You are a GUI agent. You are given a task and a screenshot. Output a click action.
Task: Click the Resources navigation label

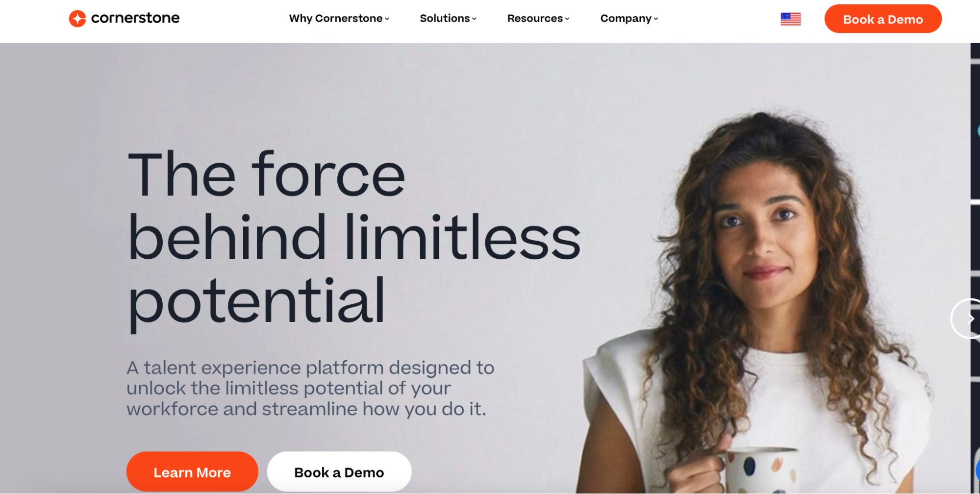click(x=535, y=19)
